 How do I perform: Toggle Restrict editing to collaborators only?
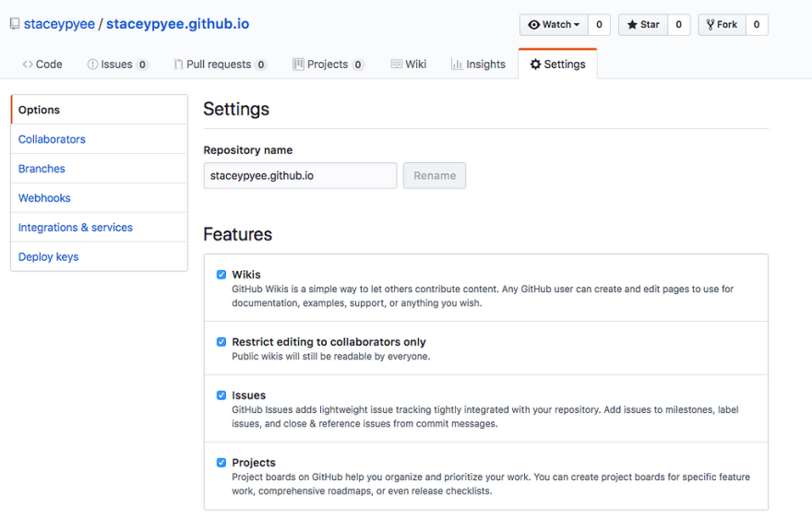click(x=221, y=342)
